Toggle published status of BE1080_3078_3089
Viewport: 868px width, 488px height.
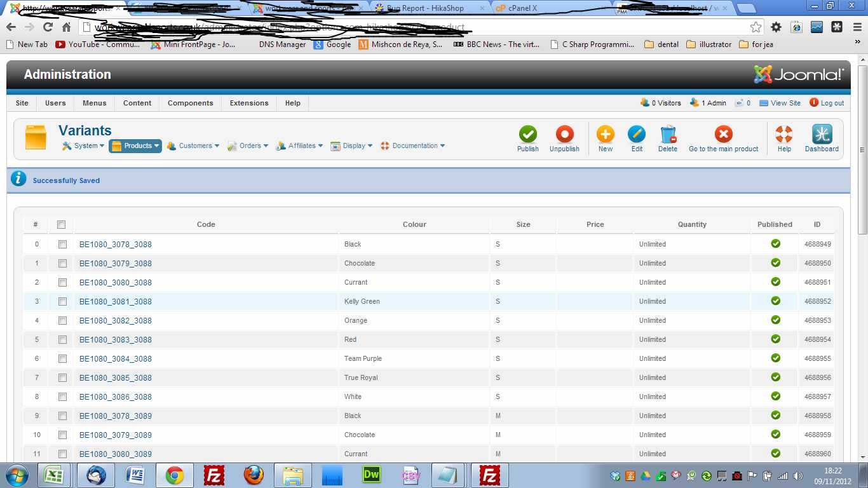[x=775, y=415]
